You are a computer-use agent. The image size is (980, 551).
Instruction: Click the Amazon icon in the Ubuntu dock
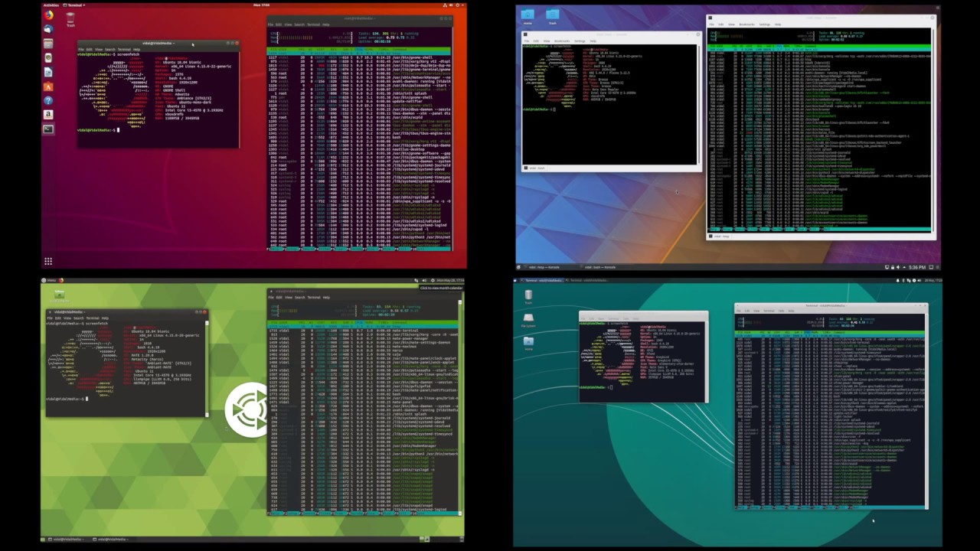tap(48, 114)
